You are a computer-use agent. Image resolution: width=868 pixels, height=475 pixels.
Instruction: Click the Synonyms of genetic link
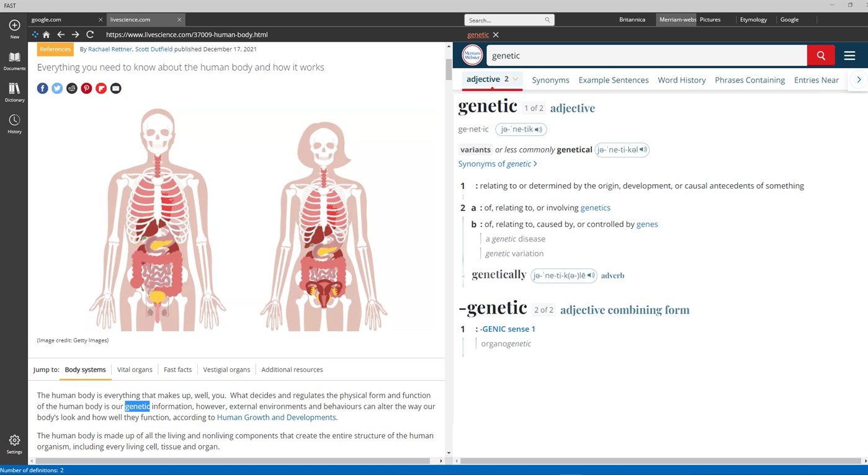coord(498,164)
